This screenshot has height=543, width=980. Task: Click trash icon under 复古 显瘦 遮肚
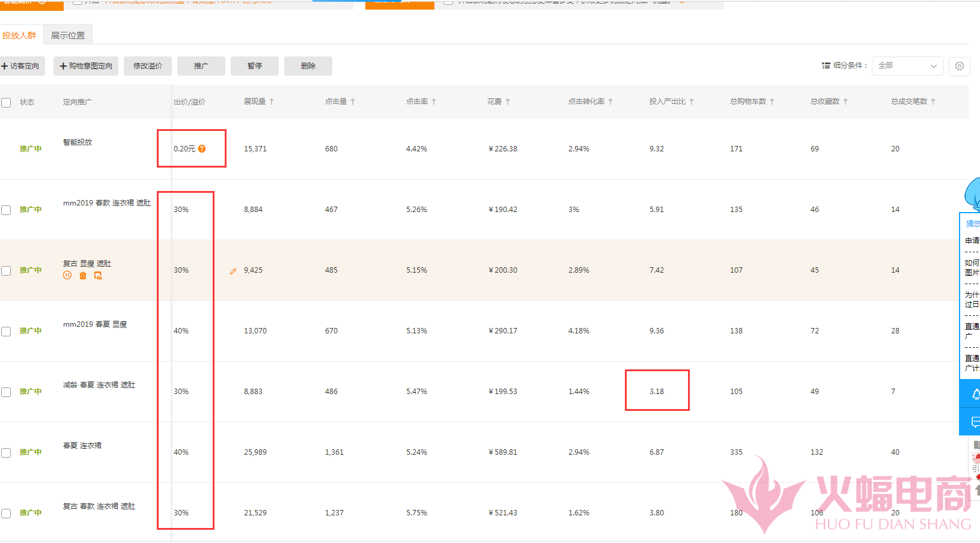click(x=83, y=275)
